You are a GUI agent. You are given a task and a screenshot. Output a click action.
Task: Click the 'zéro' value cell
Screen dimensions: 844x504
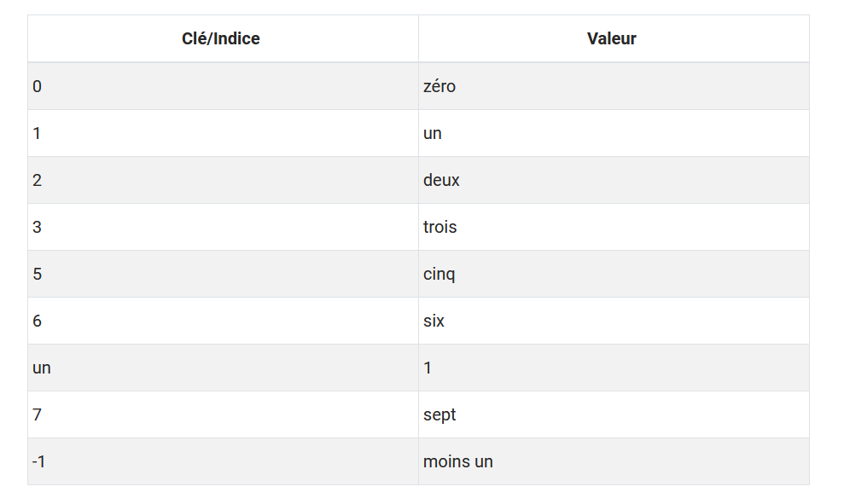[439, 86]
